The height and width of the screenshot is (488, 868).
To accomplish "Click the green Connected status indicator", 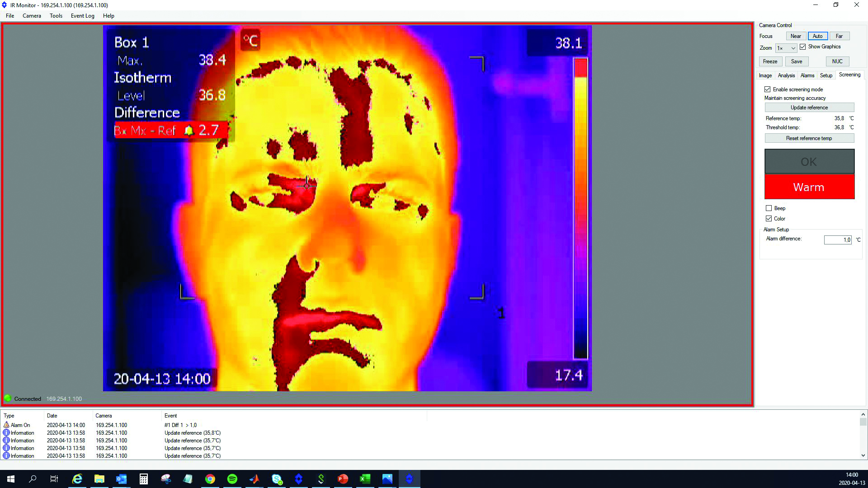I will coord(8,398).
